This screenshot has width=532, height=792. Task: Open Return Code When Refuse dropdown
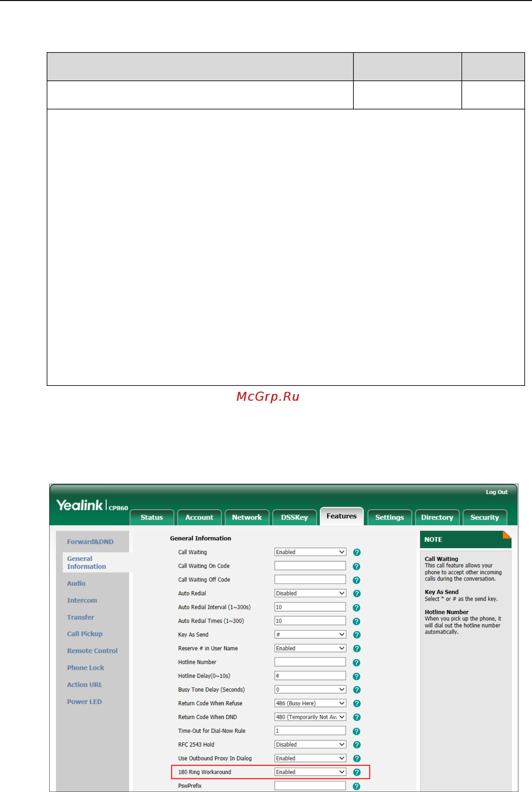(310, 703)
